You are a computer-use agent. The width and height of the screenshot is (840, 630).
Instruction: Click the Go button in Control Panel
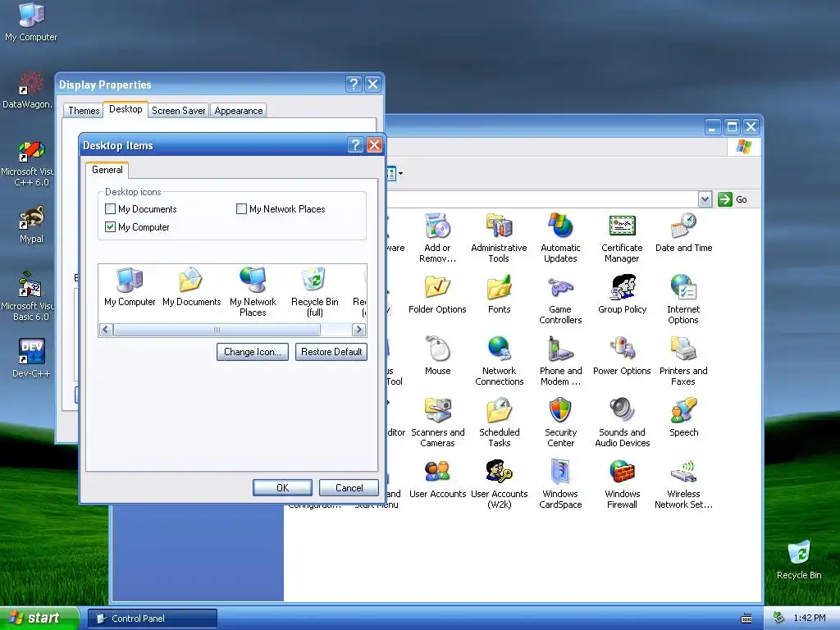pos(733,199)
